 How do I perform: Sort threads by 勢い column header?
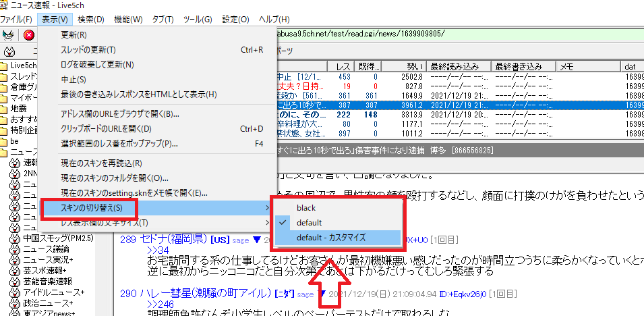pos(405,66)
